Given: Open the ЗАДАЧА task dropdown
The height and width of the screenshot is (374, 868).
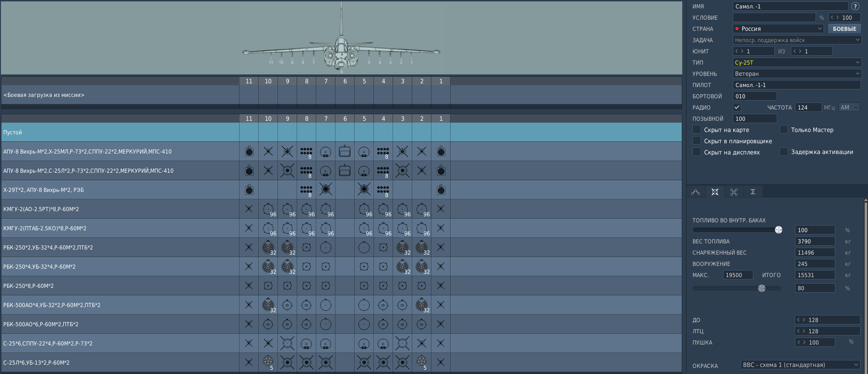Looking at the screenshot, I should tap(797, 40).
